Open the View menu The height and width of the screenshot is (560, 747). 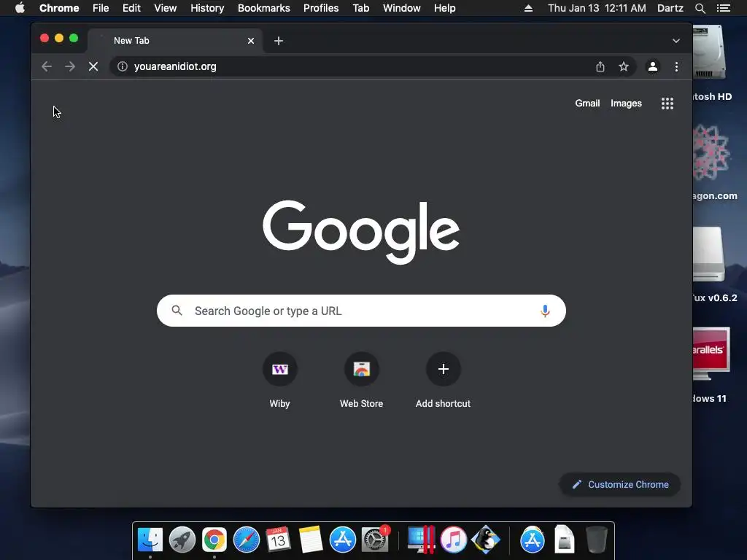(166, 8)
